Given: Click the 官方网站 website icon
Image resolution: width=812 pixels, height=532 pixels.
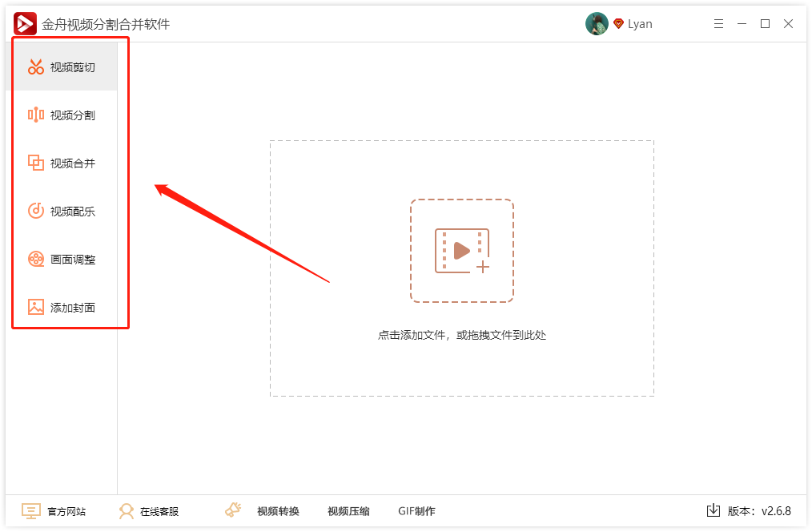Looking at the screenshot, I should click(x=30, y=510).
